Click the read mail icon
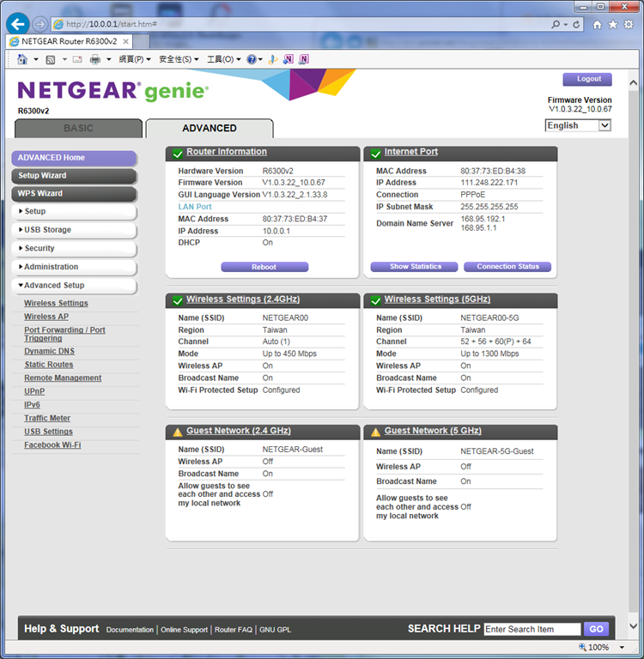This screenshot has height=659, width=644. pyautogui.click(x=77, y=59)
